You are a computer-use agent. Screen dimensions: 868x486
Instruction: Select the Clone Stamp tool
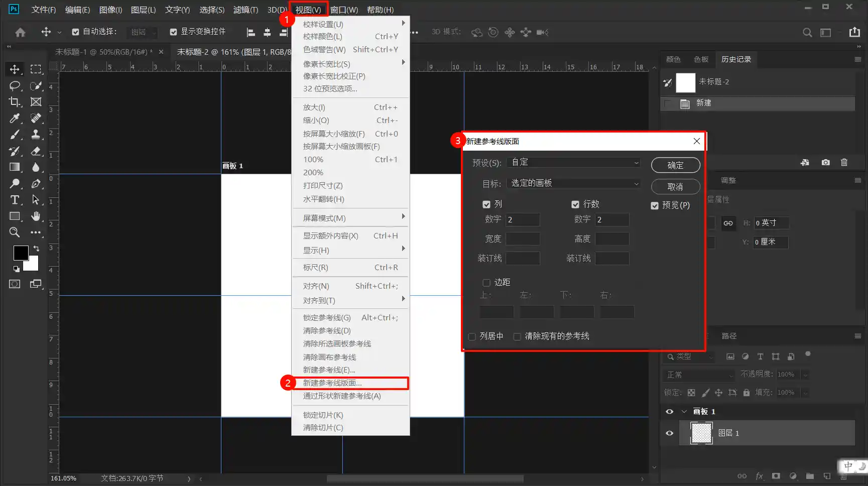36,135
